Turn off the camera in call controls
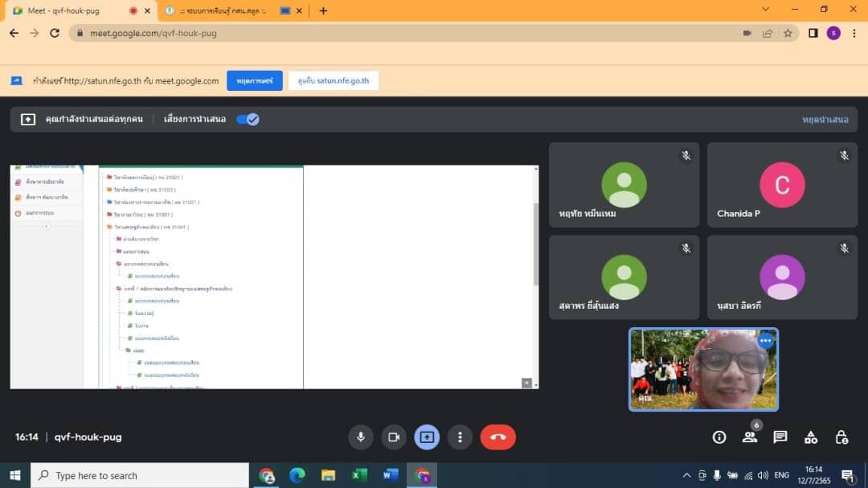This screenshot has width=868, height=488. point(394,437)
